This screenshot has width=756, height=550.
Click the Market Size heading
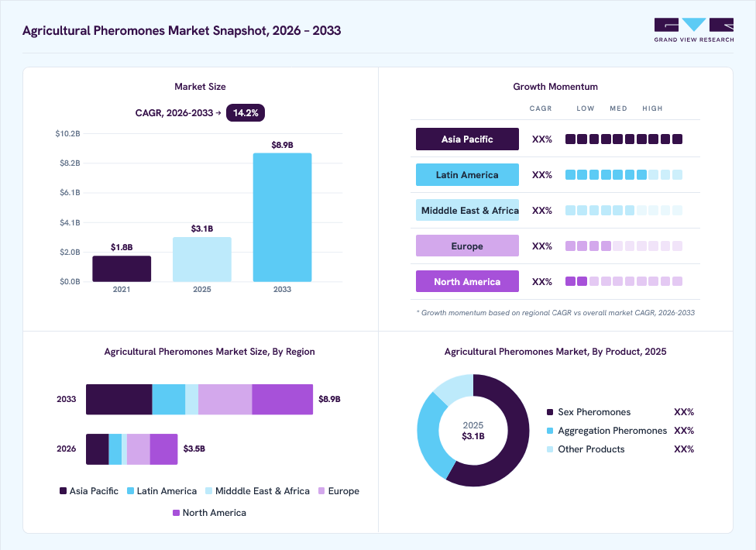[200, 87]
